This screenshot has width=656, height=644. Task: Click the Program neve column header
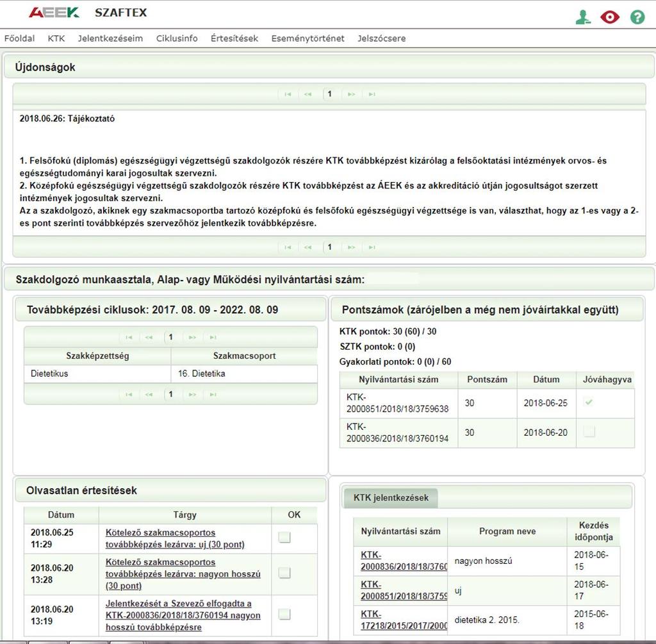pyautogui.click(x=507, y=531)
